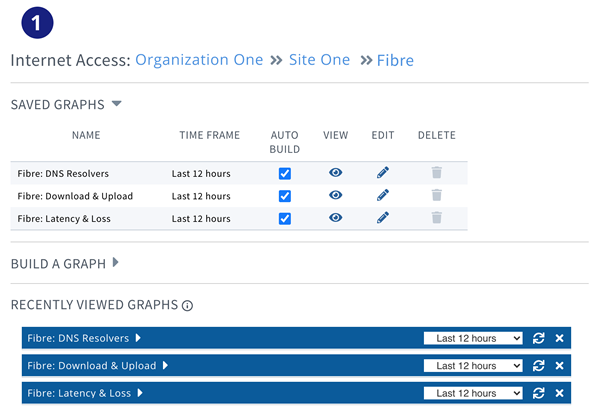
Task: Close the Fibre: Download & Upload recent graph
Action: point(559,366)
